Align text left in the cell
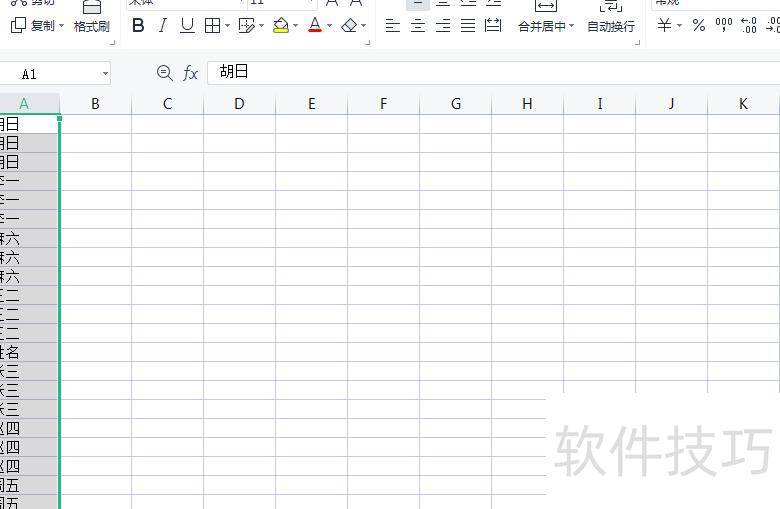The height and width of the screenshot is (509, 780). pyautogui.click(x=392, y=25)
